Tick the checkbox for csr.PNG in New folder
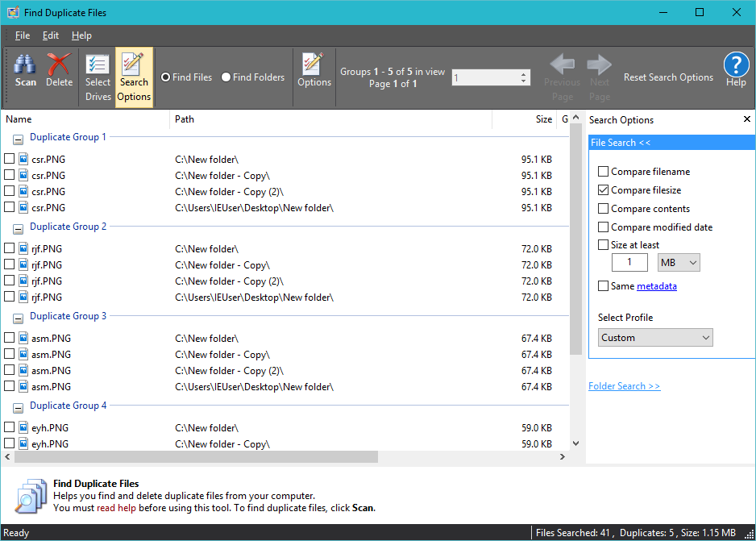 coord(8,159)
